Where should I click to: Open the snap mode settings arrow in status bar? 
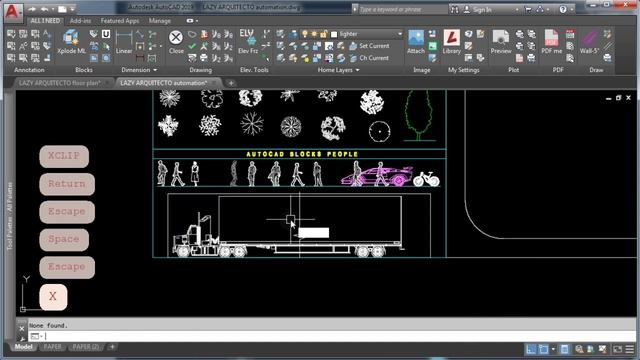pos(553,349)
